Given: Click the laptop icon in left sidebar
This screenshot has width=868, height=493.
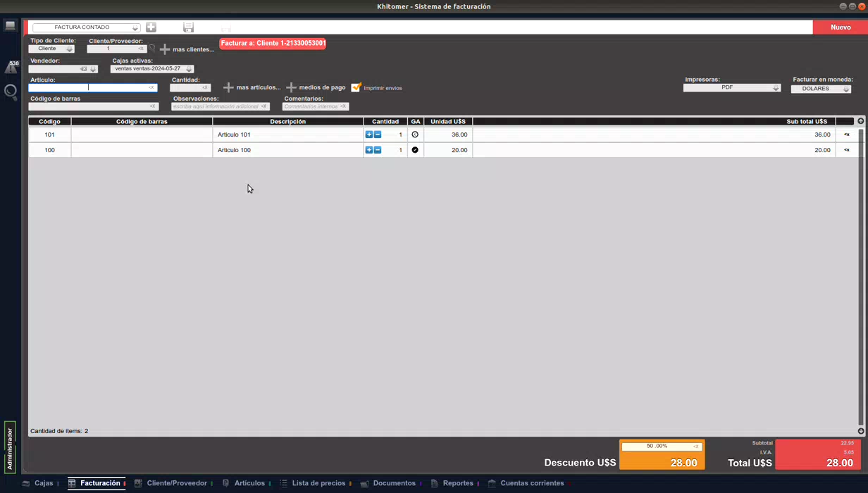Looking at the screenshot, I should pos(10,26).
